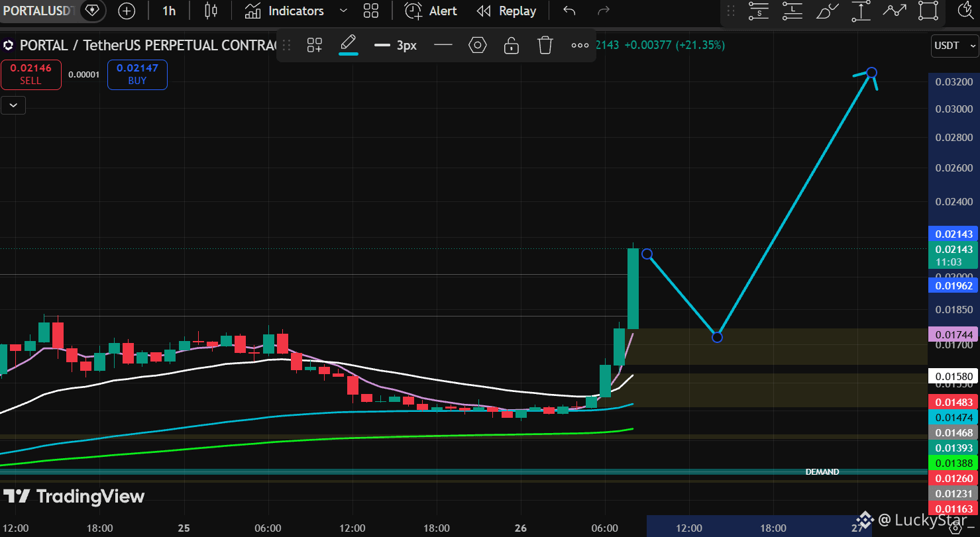Click the date 26 on time axis
Screen dimensions: 980x537
pyautogui.click(x=521, y=528)
